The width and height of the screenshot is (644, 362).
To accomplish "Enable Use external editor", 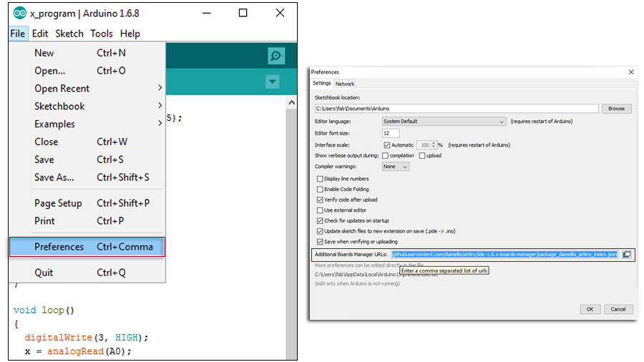I will coord(320,210).
